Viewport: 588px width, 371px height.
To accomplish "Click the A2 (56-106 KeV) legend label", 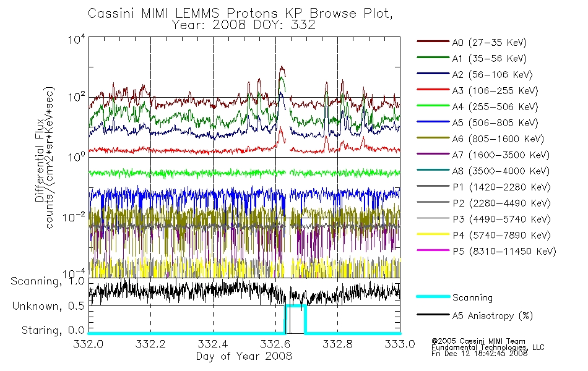I will (492, 75).
